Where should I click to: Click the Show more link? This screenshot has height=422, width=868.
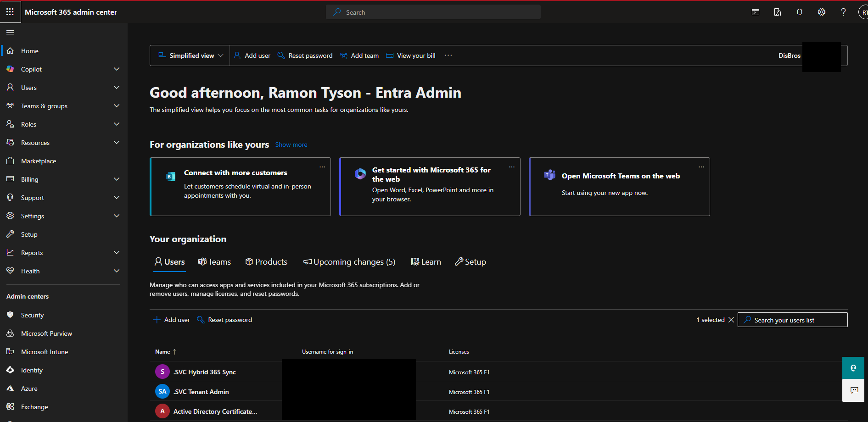tap(291, 144)
